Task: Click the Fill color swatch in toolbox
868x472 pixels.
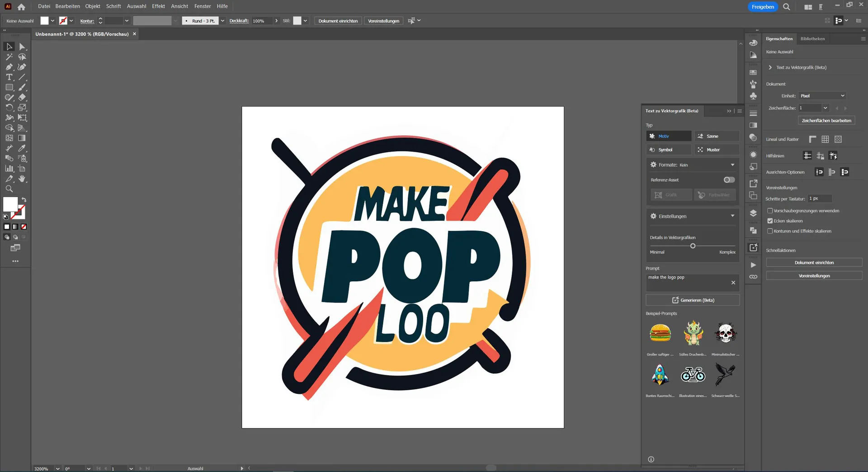Action: point(10,204)
